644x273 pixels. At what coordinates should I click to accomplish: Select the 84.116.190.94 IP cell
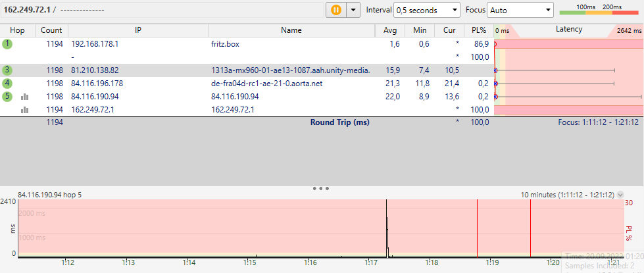[95, 97]
